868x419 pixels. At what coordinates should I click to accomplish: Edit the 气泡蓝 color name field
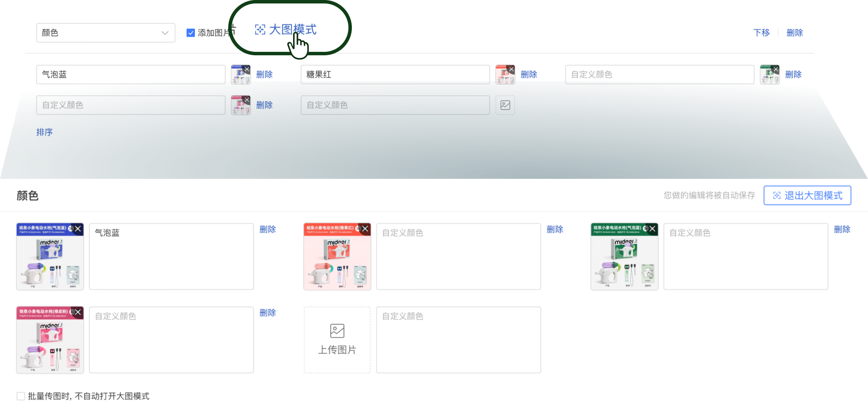coord(131,74)
